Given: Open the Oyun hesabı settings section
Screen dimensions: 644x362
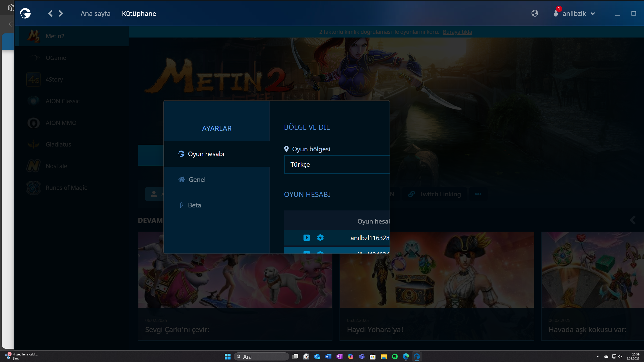Looking at the screenshot, I should pos(206,154).
